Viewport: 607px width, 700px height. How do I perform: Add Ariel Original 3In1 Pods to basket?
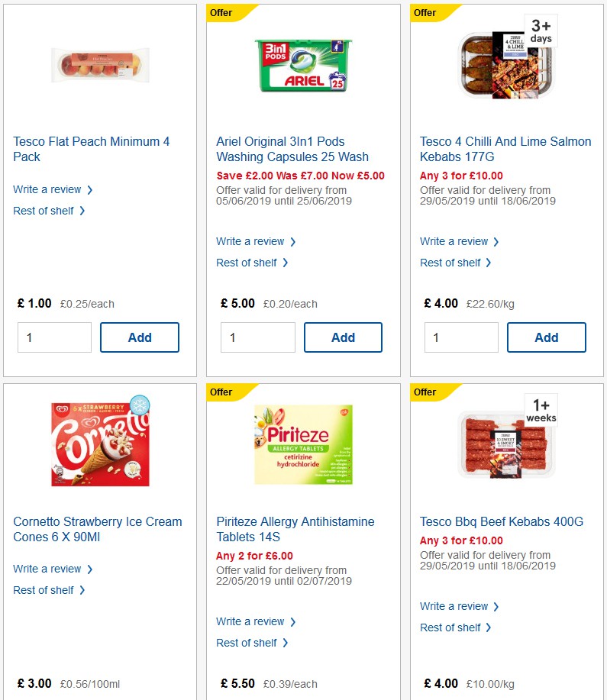343,337
